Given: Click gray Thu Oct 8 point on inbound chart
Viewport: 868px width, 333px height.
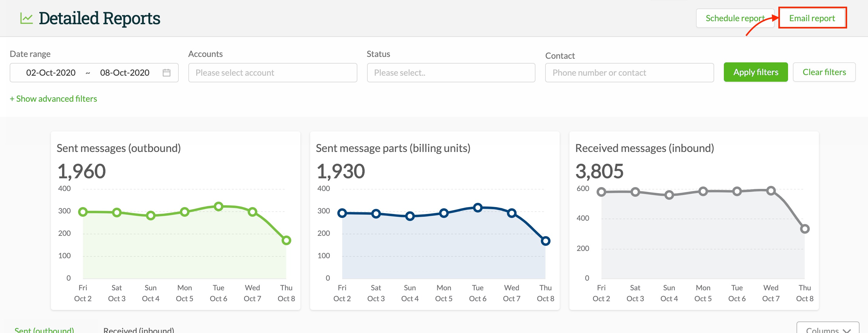Looking at the screenshot, I should point(805,229).
